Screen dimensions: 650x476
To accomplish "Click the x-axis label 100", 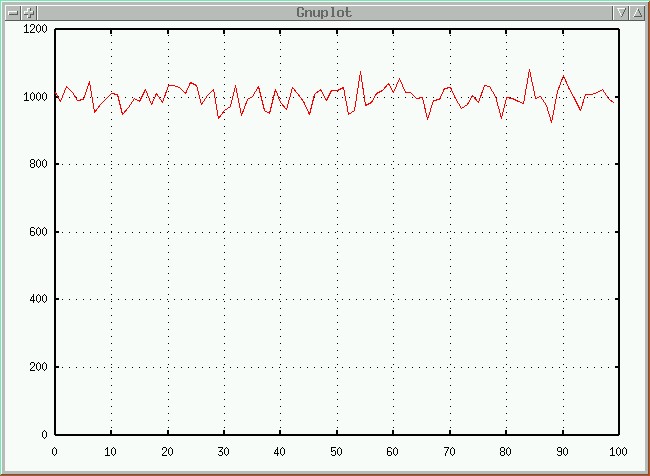I will tap(618, 452).
